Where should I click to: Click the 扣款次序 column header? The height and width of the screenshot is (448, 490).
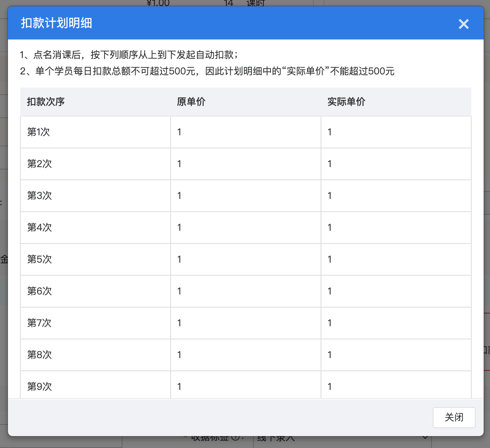(46, 102)
